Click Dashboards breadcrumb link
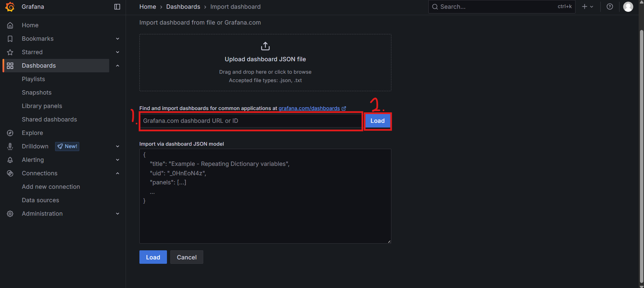644x288 pixels. tap(183, 7)
